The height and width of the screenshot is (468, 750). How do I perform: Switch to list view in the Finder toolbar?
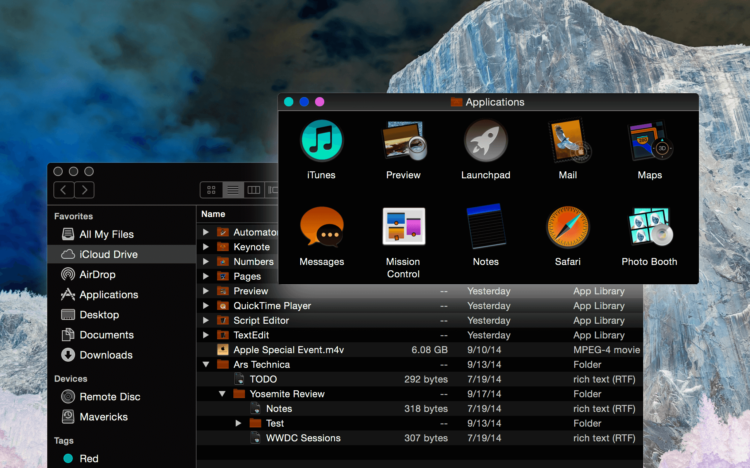coord(233,190)
